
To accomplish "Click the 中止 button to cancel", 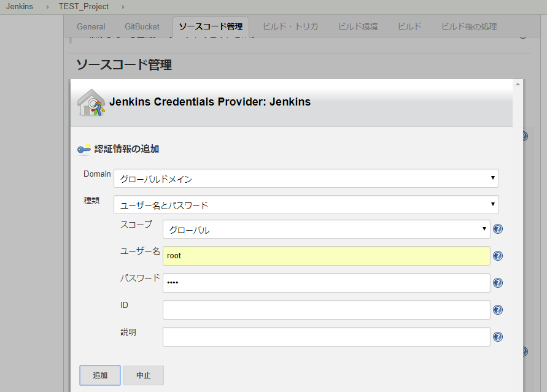I will point(144,375).
